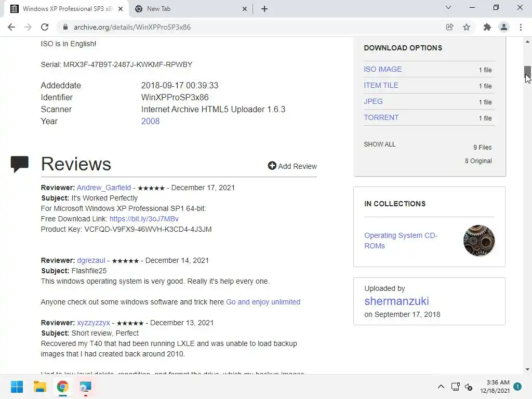Open the 2008 year link

click(150, 121)
